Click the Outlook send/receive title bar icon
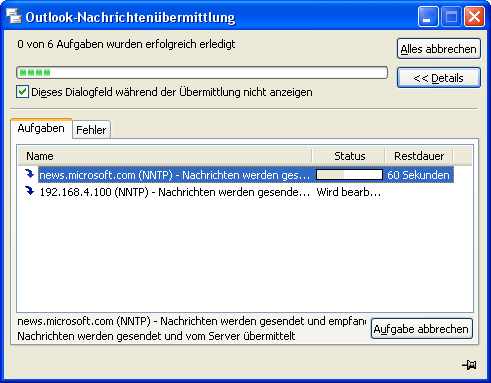The image size is (491, 383). coord(14,16)
